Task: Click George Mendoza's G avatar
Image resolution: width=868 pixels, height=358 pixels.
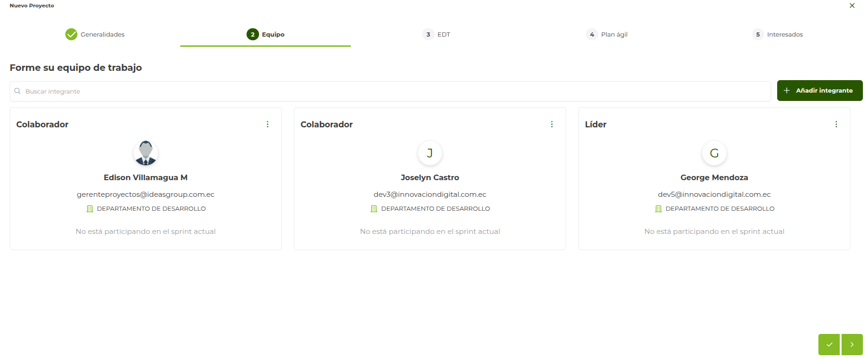Action: pyautogui.click(x=714, y=153)
